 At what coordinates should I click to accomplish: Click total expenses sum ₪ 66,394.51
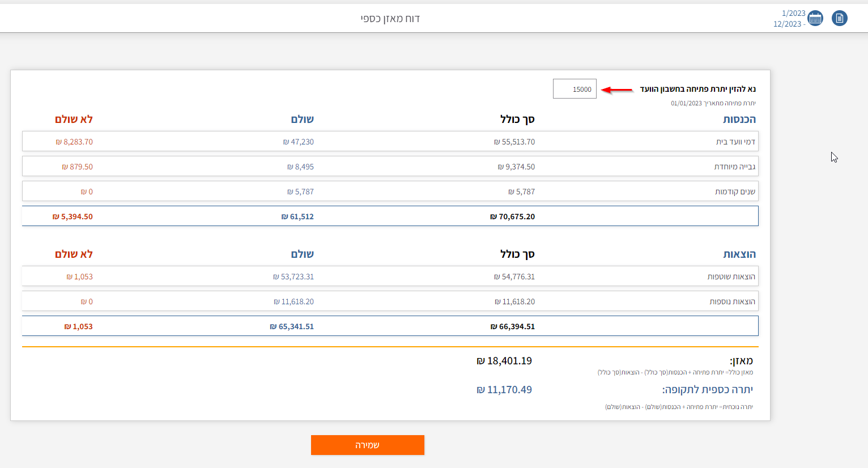[512, 326]
